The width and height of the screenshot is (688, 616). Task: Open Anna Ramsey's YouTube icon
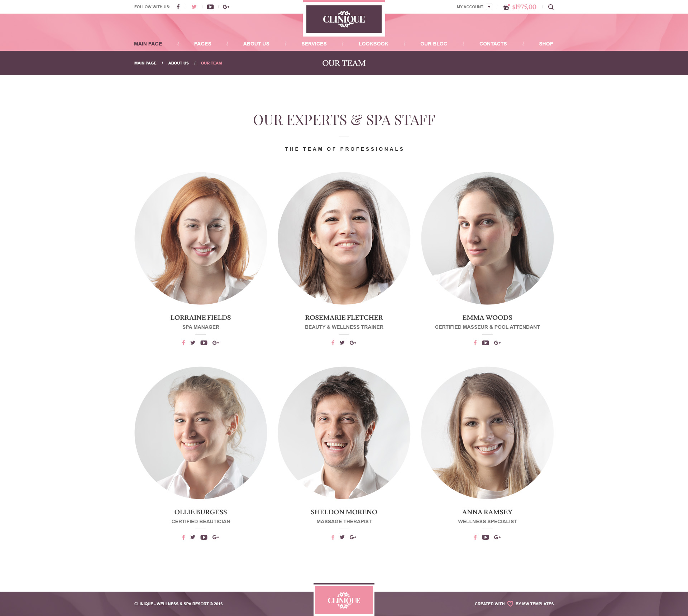coord(486,537)
